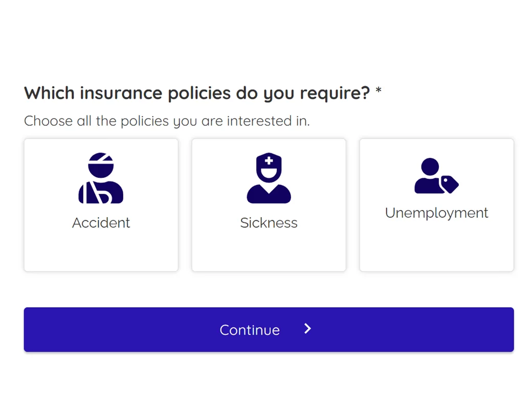The width and height of the screenshot is (532, 417).
Task: Click the injured person Accident icon
Action: [101, 178]
